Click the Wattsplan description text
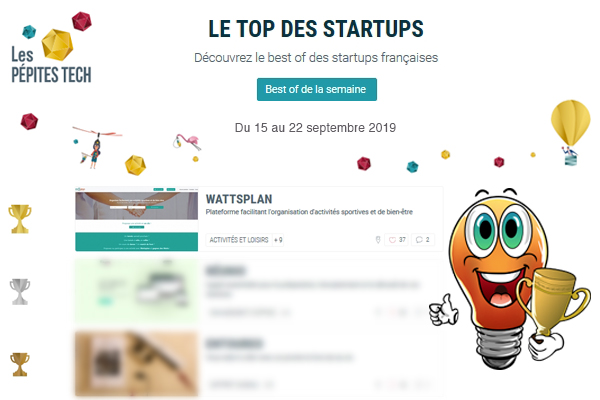The image size is (600, 400). pos(309,212)
